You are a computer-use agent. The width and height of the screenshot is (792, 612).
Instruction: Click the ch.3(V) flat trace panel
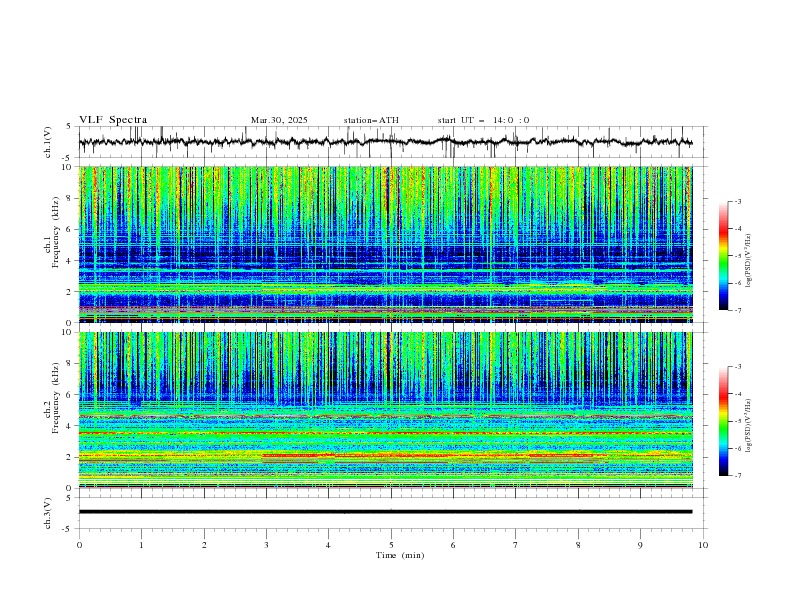click(x=392, y=513)
